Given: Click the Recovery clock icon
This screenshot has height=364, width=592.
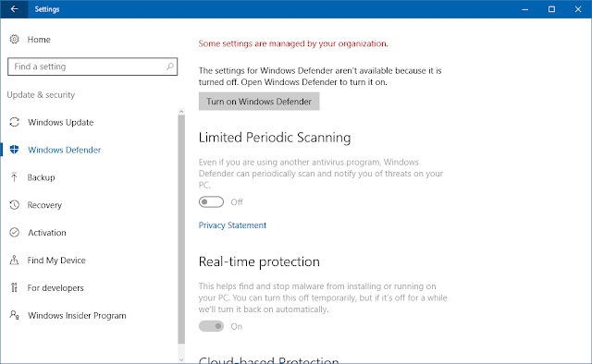Looking at the screenshot, I should tap(15, 205).
